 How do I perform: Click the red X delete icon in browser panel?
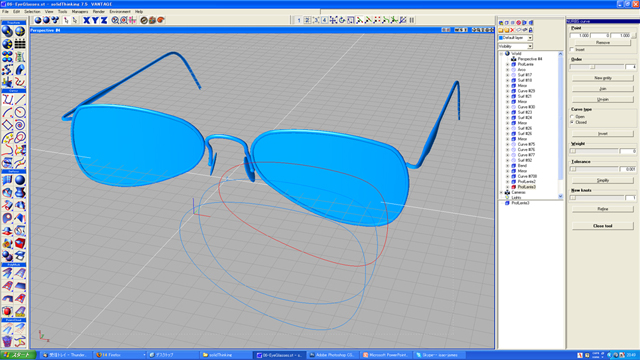coord(512,30)
